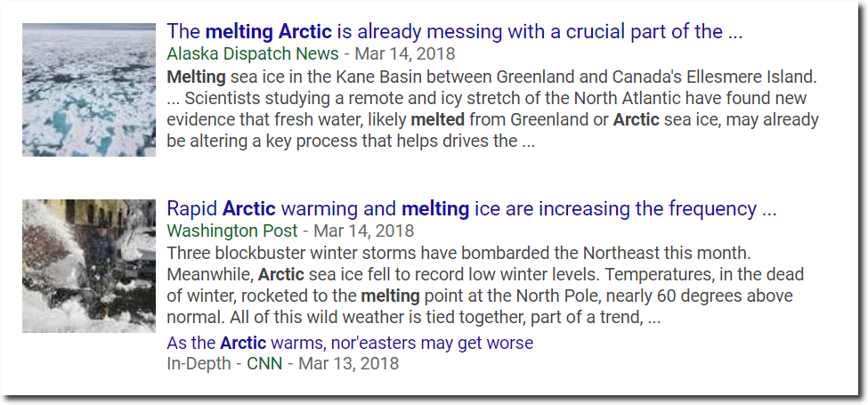Select the Washington Post source label
The image size is (868, 405).
(x=232, y=231)
